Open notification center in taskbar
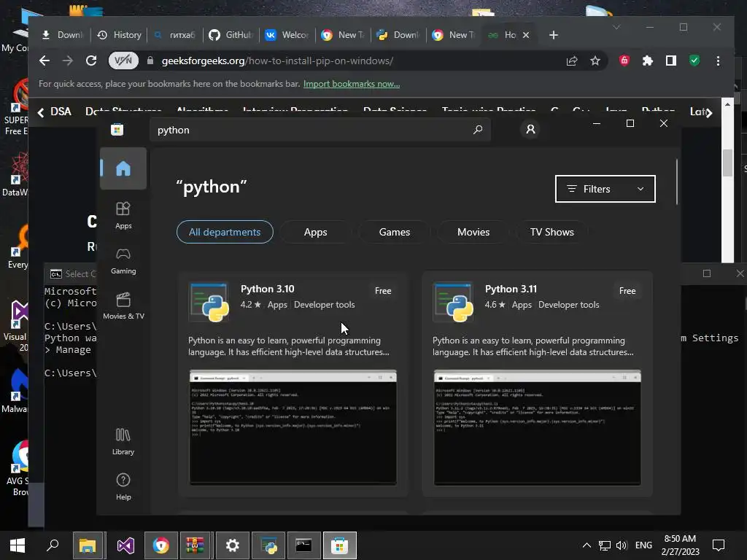Image resolution: width=747 pixels, height=560 pixels. pos(719,545)
